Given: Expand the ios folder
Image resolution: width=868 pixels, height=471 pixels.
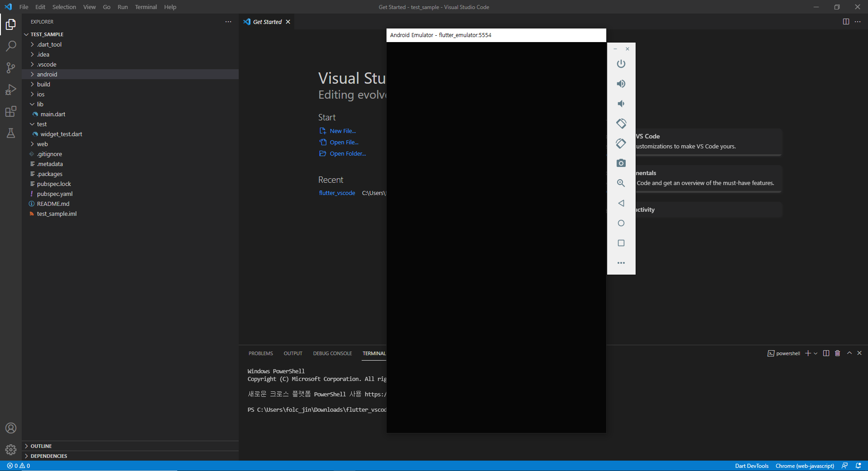Looking at the screenshot, I should tap(130, 94).
